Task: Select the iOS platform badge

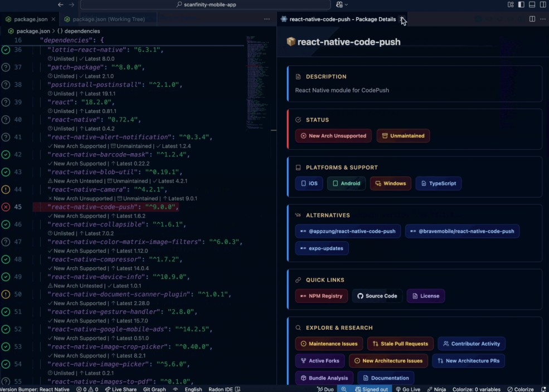Action: [x=309, y=183]
